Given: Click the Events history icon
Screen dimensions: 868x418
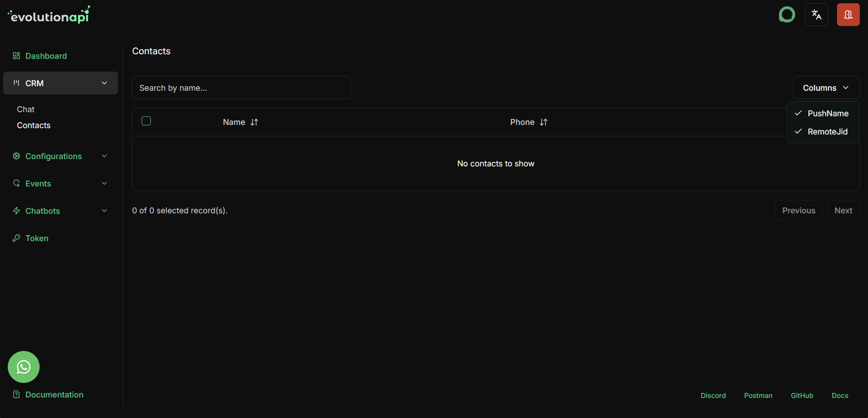Looking at the screenshot, I should (x=16, y=183).
